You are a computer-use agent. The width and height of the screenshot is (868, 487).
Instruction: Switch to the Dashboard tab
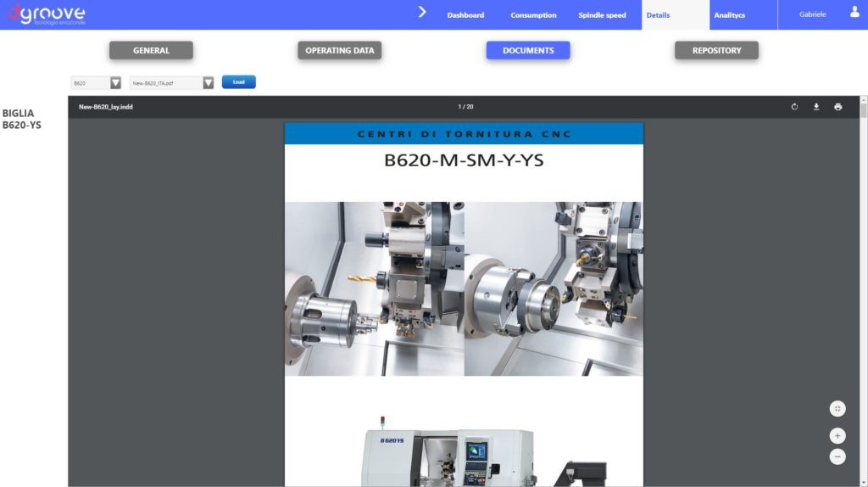[465, 15]
